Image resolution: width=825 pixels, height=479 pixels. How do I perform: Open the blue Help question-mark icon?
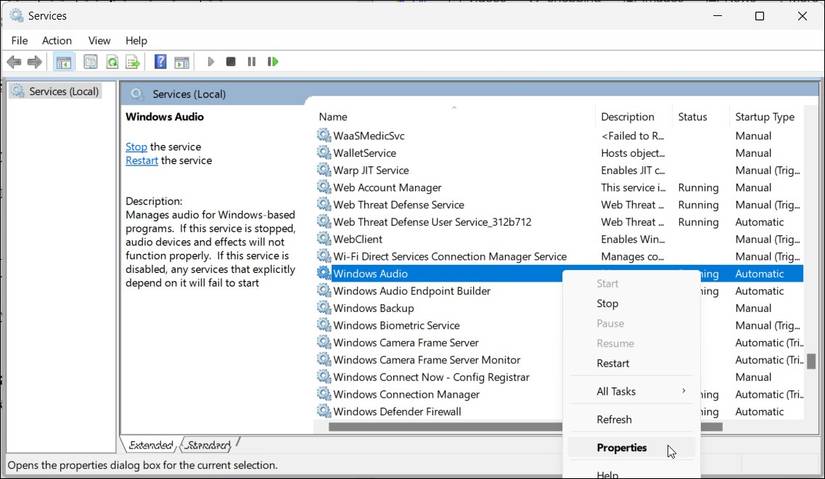pos(160,62)
